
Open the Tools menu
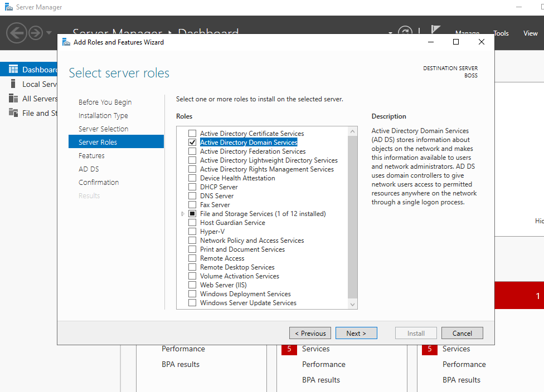(x=501, y=33)
